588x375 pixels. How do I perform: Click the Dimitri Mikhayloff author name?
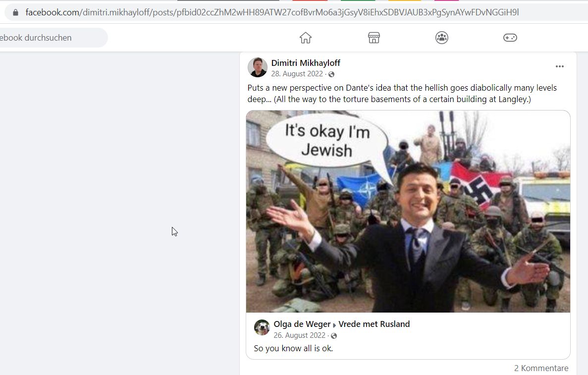(x=306, y=63)
